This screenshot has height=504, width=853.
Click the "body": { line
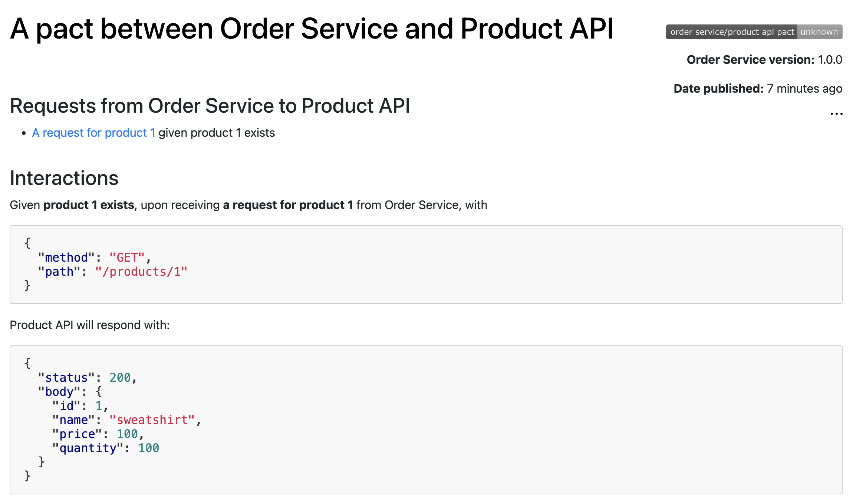(70, 392)
